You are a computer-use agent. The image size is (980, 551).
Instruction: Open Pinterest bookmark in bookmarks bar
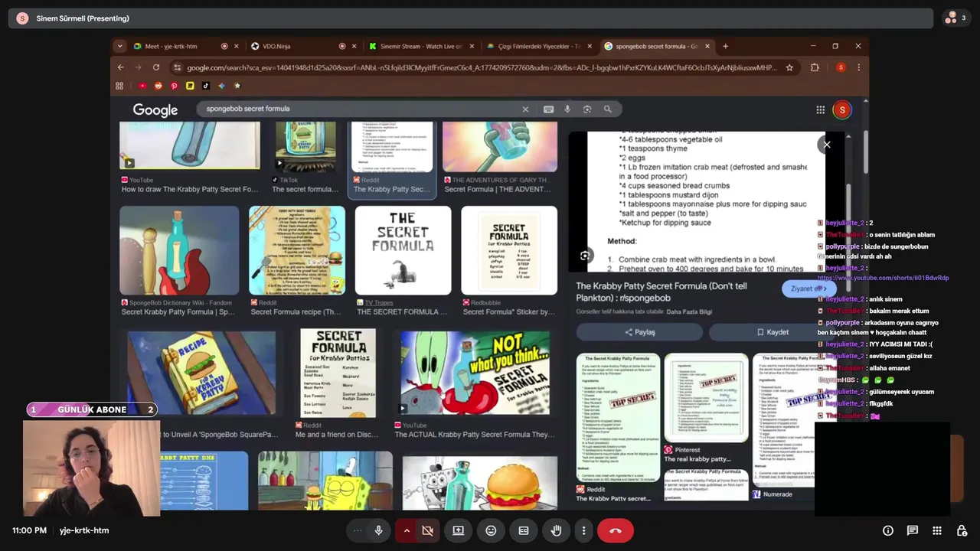click(174, 86)
